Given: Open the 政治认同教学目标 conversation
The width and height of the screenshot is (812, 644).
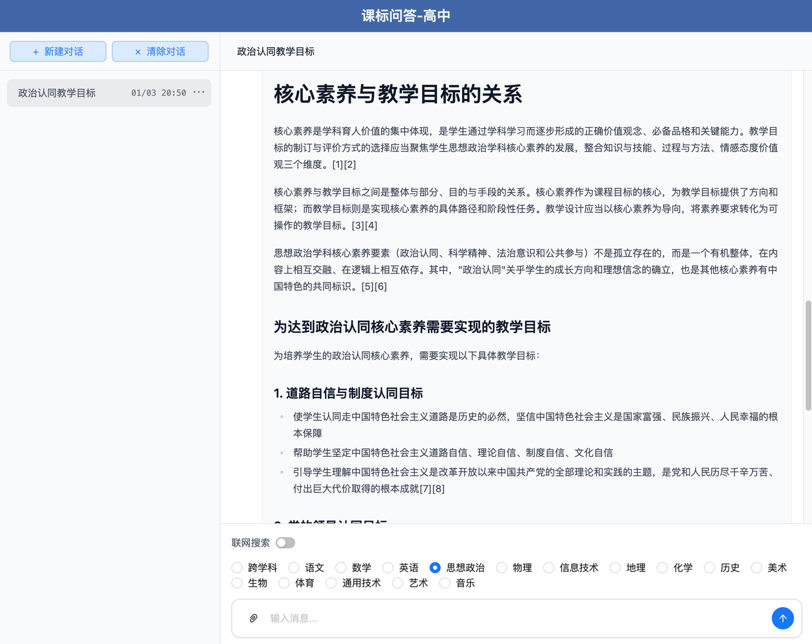Looking at the screenshot, I should 57,92.
